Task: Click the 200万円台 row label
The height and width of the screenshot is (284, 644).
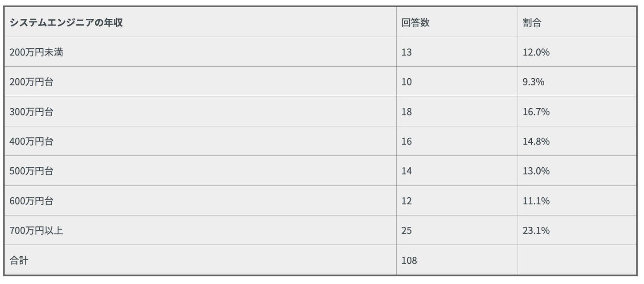Action: coord(31,82)
